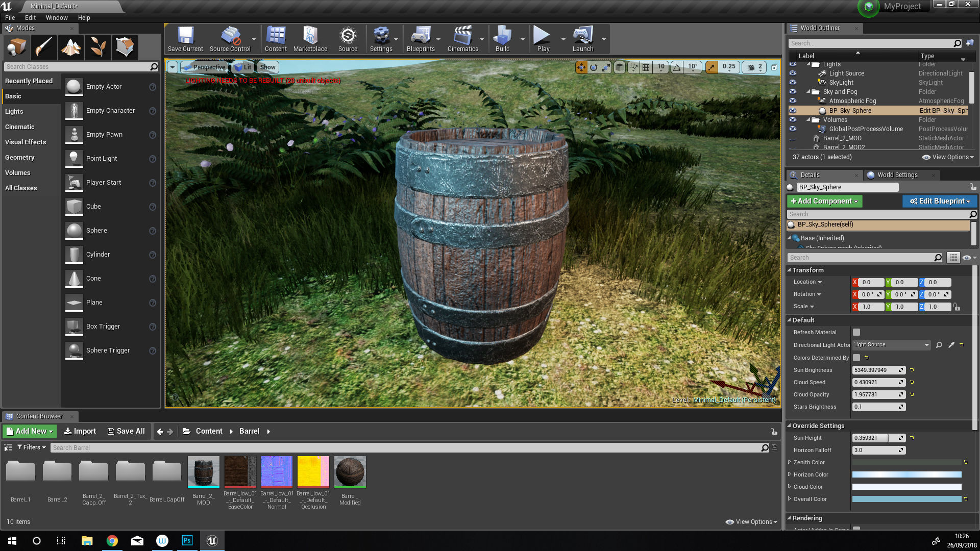Click the Edit Blueprint button

tap(940, 202)
